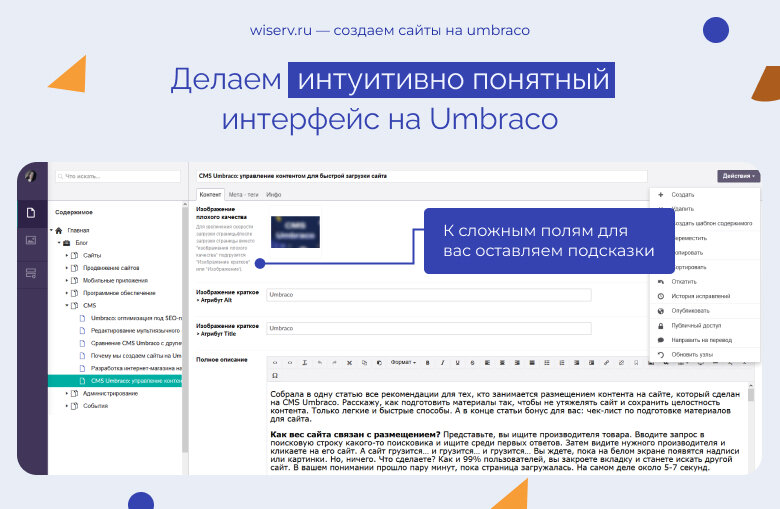
Task: Expand the 'Программное обеспечение' node arrow
Action: tap(67, 293)
